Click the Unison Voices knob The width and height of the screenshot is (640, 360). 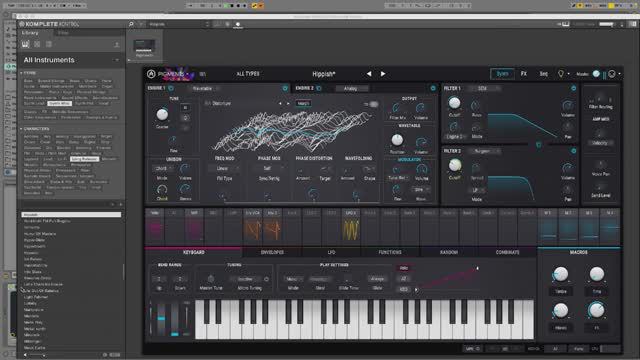[x=185, y=169]
